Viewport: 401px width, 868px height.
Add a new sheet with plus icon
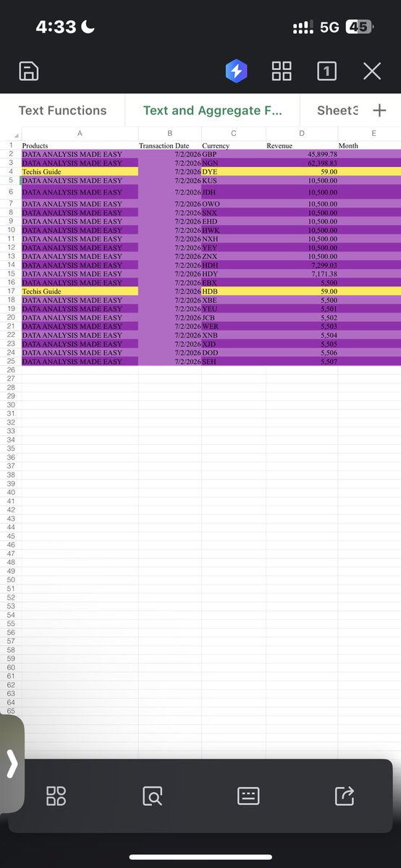pos(379,111)
